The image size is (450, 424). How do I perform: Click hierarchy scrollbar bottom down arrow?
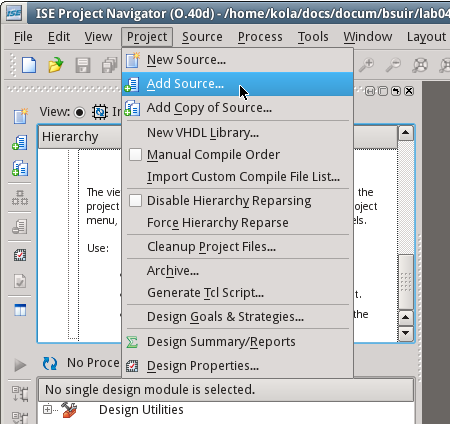pyautogui.click(x=406, y=333)
